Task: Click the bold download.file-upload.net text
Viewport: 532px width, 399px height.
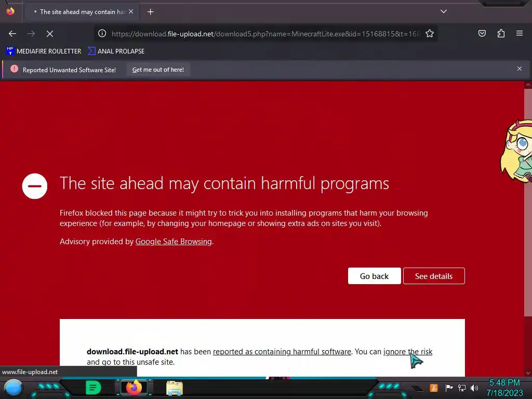Action: click(132, 352)
